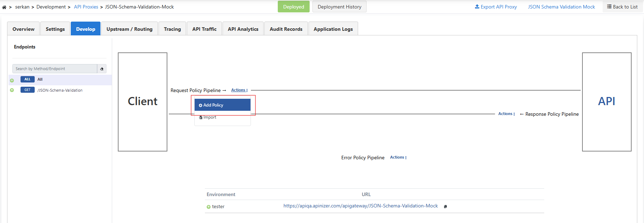644x223 pixels.
Task: Click green status icon next to ALL endpoint
Action: [x=12, y=80]
